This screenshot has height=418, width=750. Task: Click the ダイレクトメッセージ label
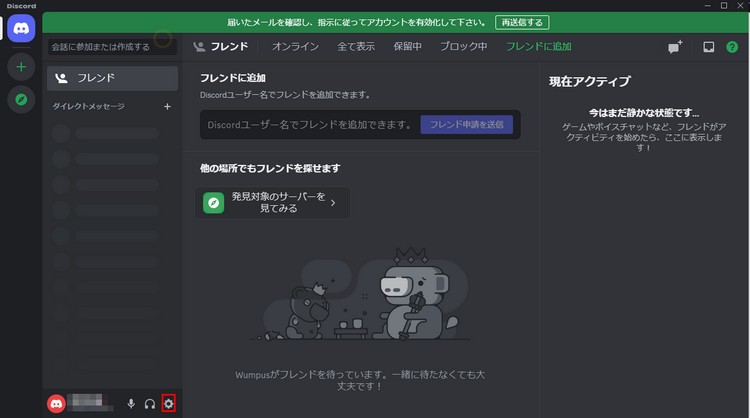click(88, 106)
